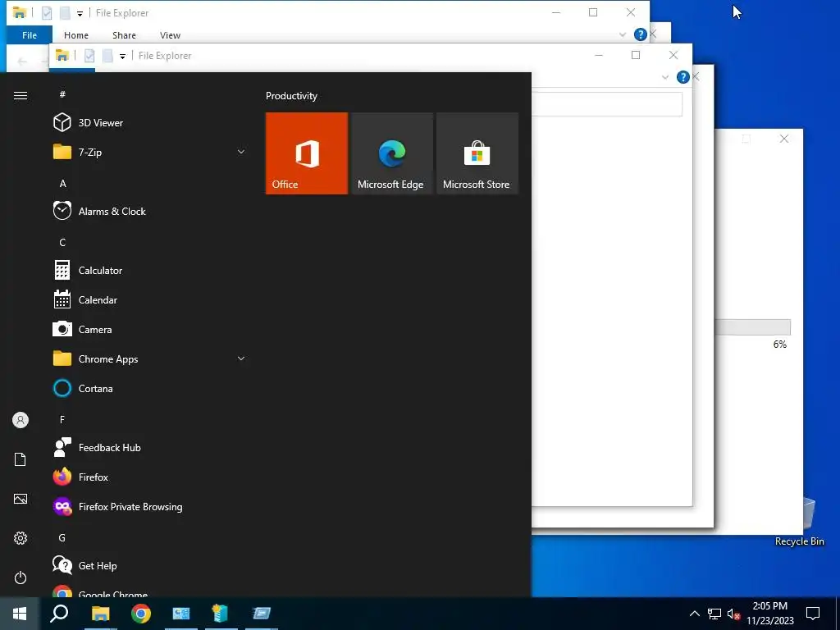Click the F section letter header
This screenshot has height=630, width=840.
[x=62, y=419]
